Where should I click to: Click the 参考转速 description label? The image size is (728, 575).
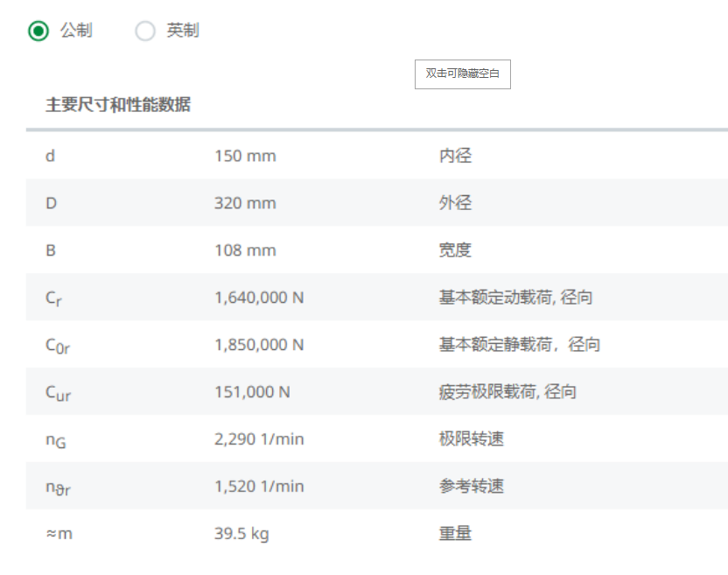coord(472,487)
